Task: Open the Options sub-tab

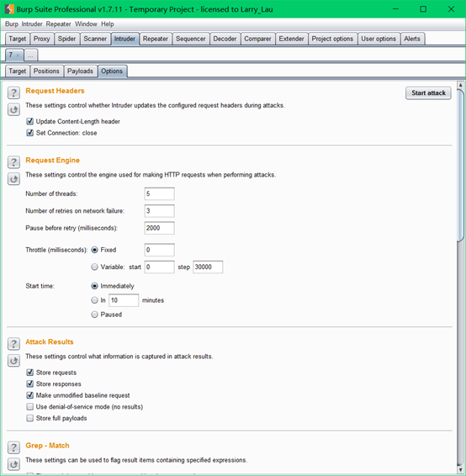Action: click(112, 71)
